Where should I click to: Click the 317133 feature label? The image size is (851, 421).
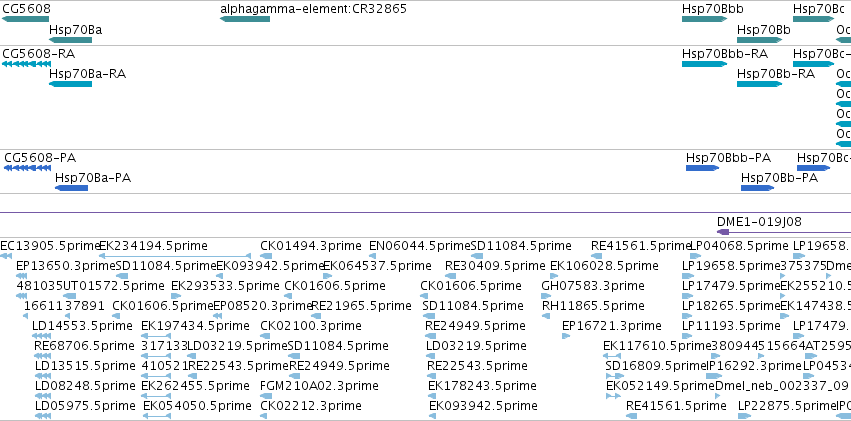(x=164, y=346)
